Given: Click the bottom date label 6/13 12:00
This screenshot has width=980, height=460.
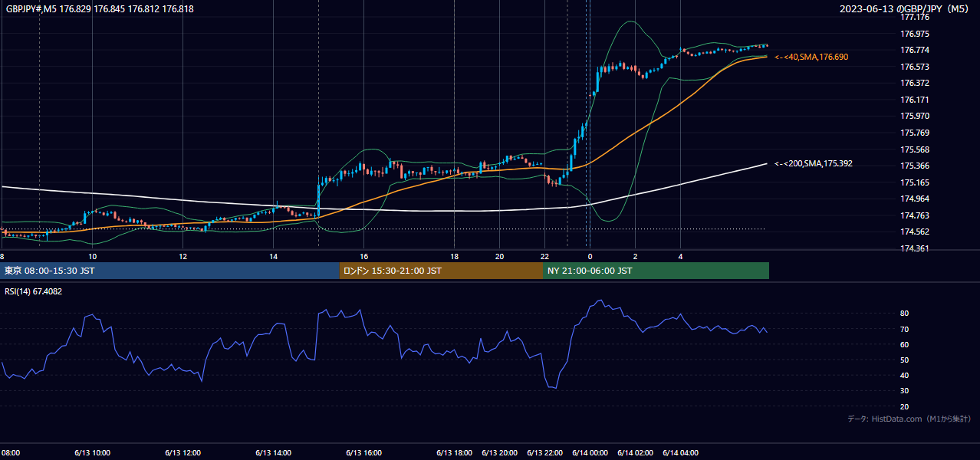Looking at the screenshot, I should click(183, 453).
